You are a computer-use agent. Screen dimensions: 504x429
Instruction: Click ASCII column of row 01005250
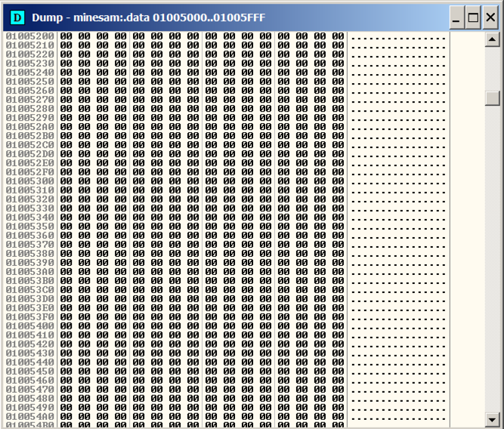pyautogui.click(x=398, y=82)
